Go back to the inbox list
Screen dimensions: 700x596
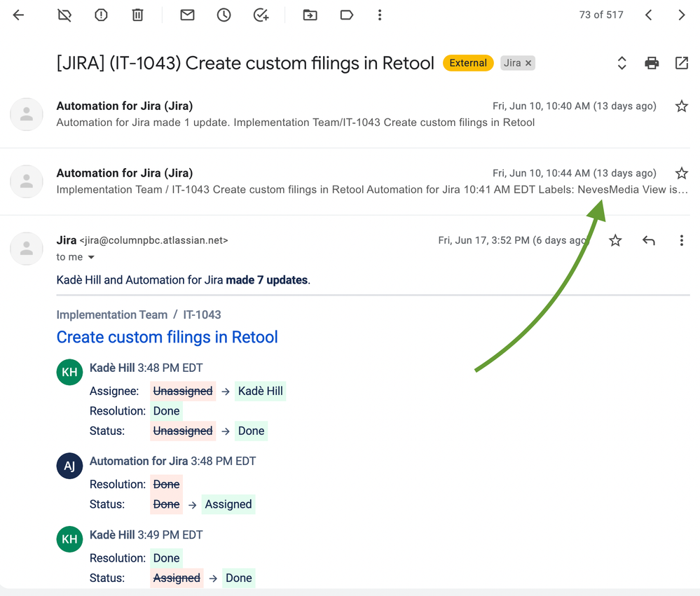point(18,15)
